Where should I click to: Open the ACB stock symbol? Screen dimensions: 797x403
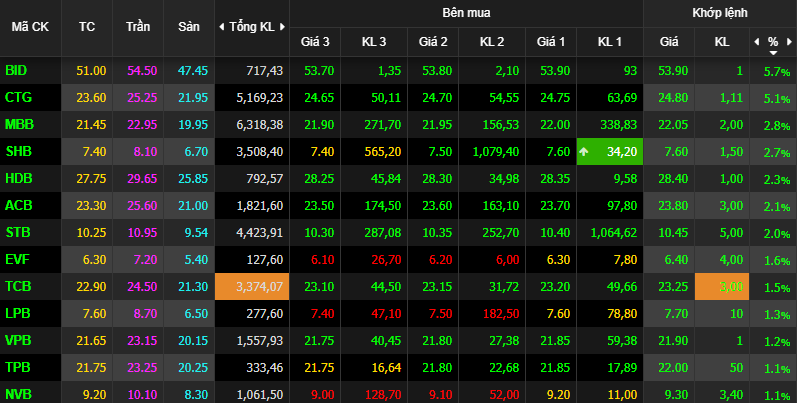coord(18,205)
